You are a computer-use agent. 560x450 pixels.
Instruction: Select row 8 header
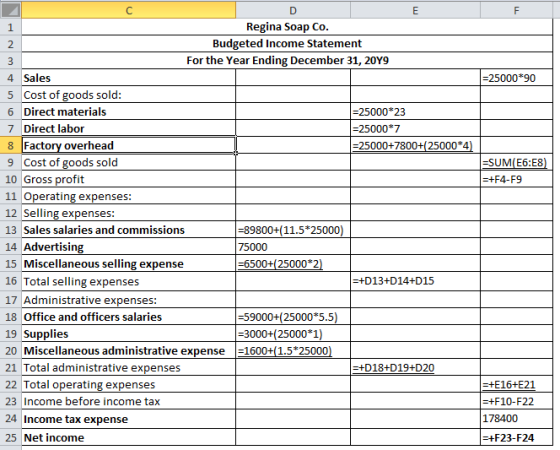coord(11,145)
